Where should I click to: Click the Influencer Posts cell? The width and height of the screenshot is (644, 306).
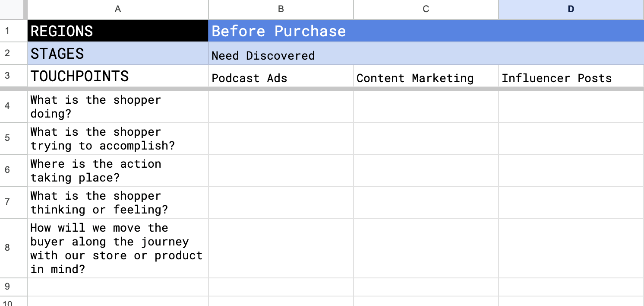click(x=571, y=78)
